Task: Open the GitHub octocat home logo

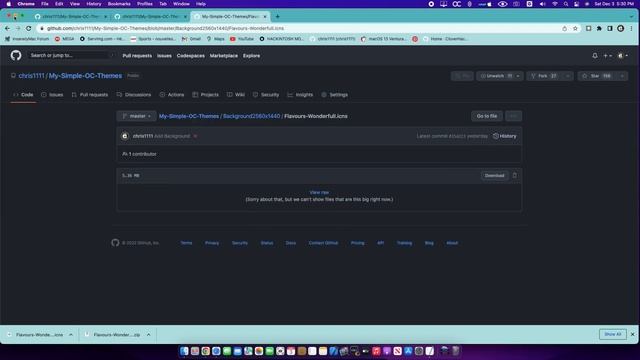Action: point(16,56)
